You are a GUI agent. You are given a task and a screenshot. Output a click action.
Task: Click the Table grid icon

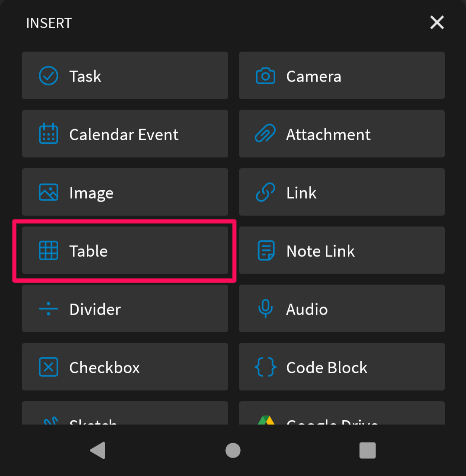click(48, 251)
